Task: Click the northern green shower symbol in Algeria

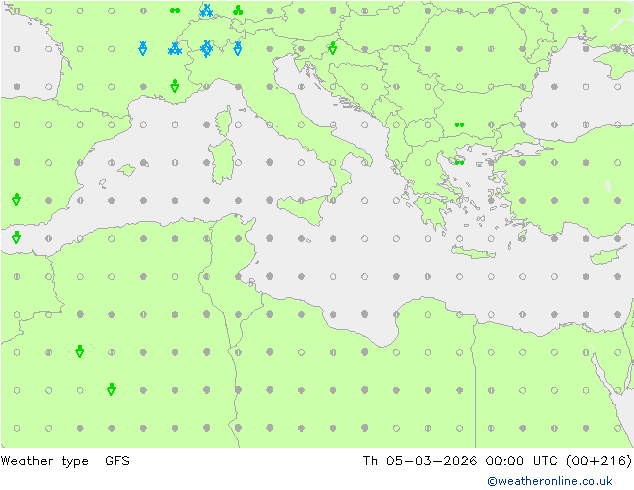Action: point(80,352)
